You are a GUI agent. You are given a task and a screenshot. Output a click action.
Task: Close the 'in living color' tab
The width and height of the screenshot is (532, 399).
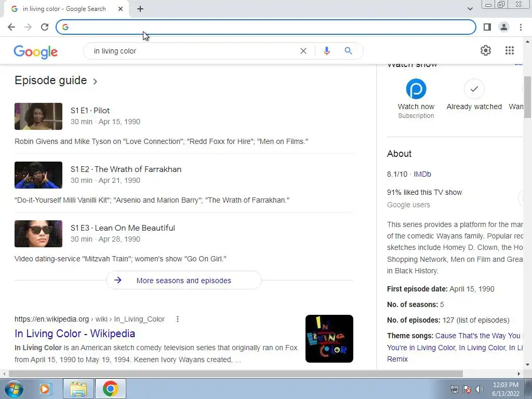[121, 9]
